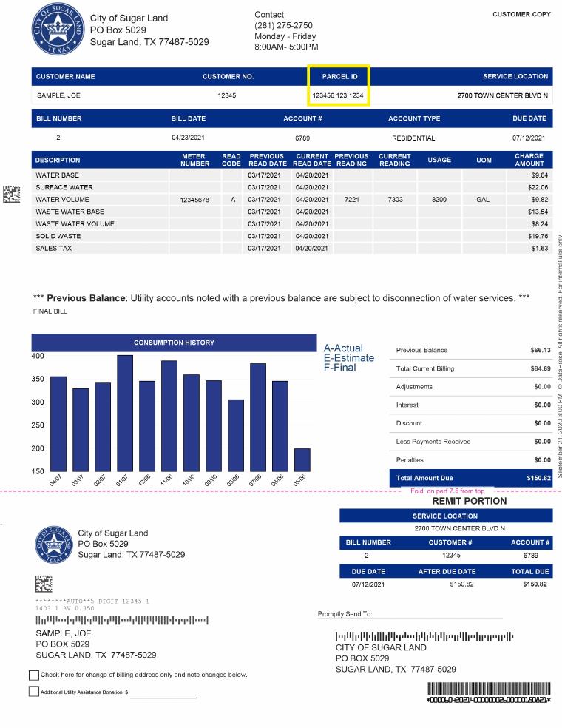Click the WASTE WATER BASE row description

point(70,212)
